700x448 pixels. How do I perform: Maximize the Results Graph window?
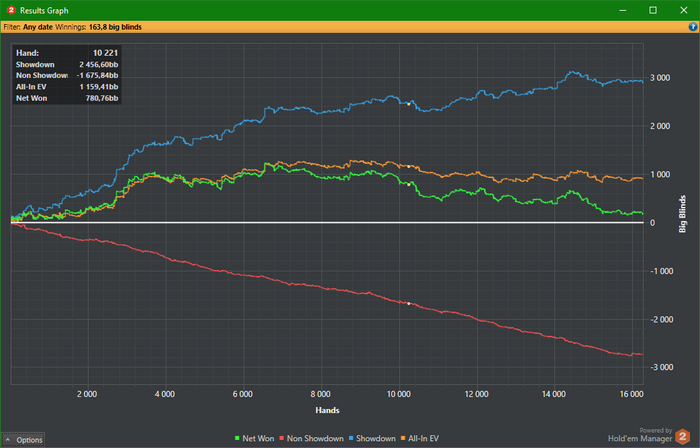coord(653,10)
